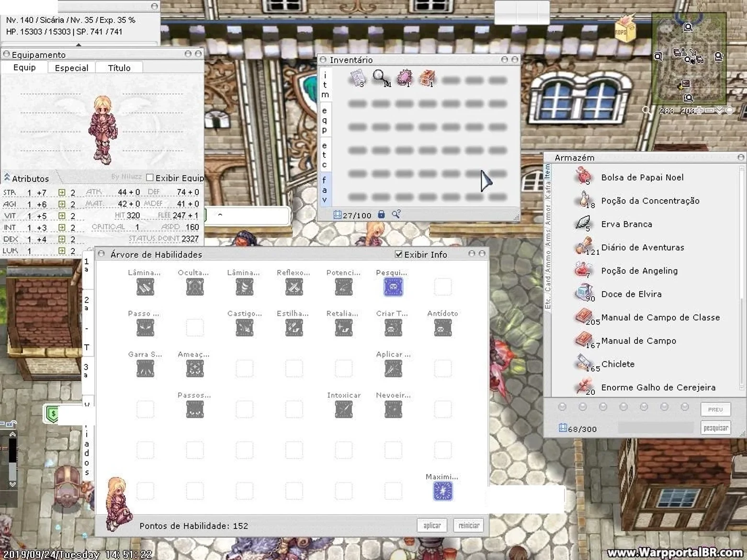Select the Equip tab
This screenshot has height=560, width=747.
[x=24, y=67]
